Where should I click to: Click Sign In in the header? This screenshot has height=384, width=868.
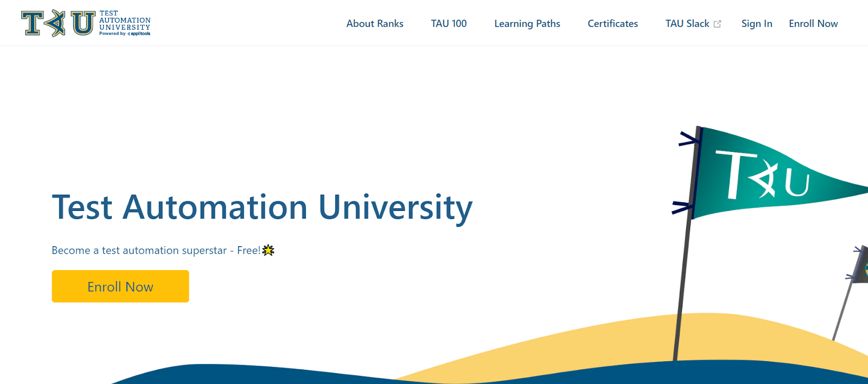point(757,23)
